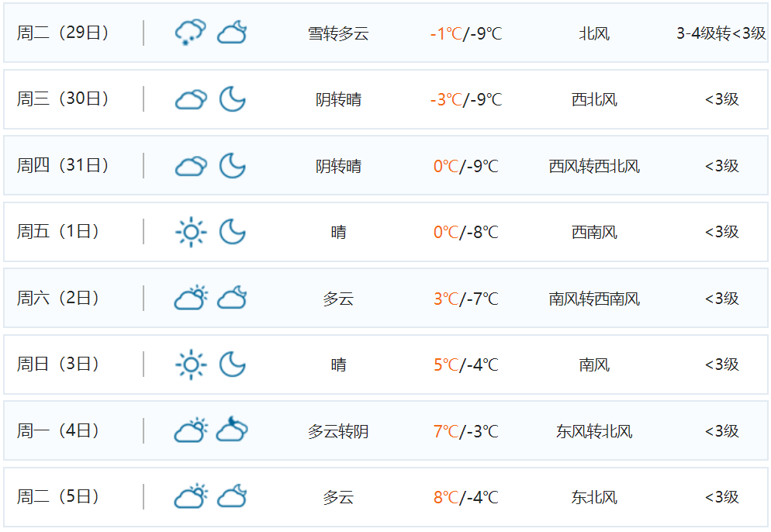Image resolution: width=771 pixels, height=532 pixels.
Task: Click the 雪转多云 weather description
Action: pyautogui.click(x=338, y=34)
